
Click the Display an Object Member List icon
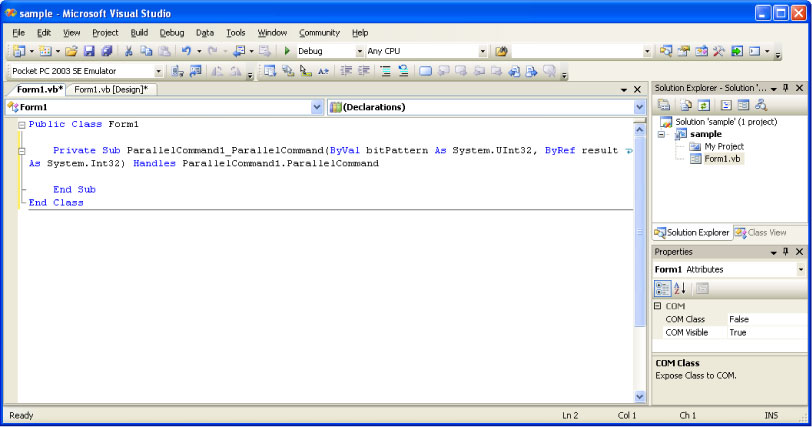270,71
